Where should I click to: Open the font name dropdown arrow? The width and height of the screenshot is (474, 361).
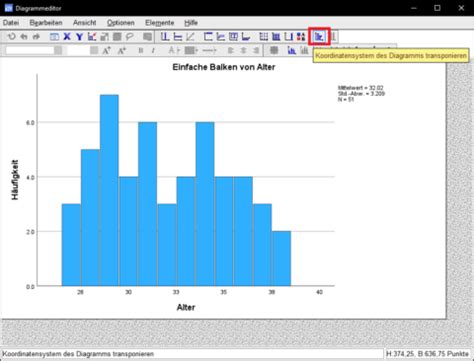click(58, 51)
